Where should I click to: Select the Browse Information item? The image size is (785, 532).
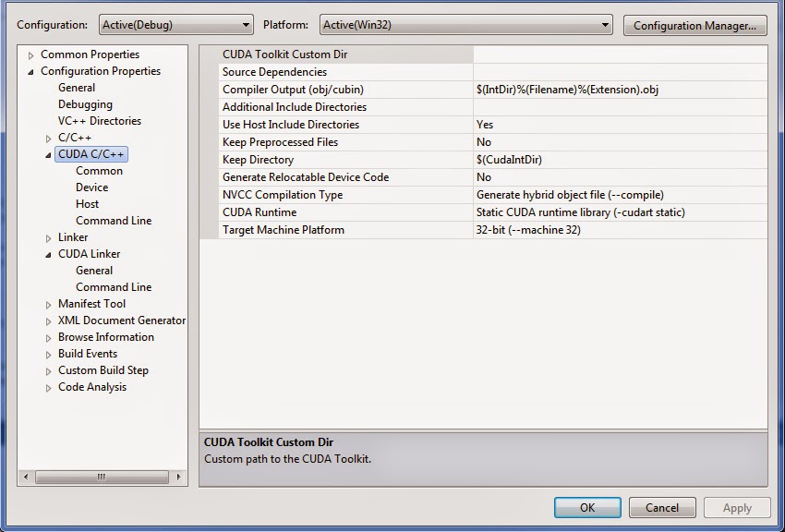tap(106, 337)
